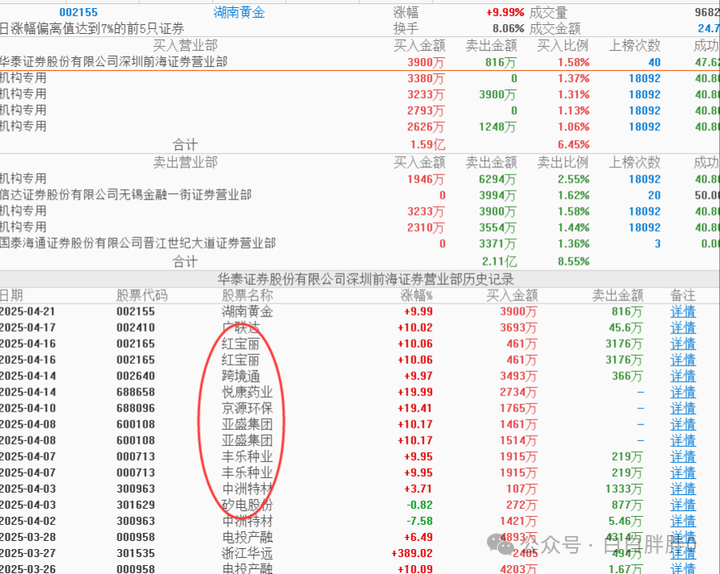Click the 备注 column header
This screenshot has height=574, width=720.
click(x=683, y=295)
